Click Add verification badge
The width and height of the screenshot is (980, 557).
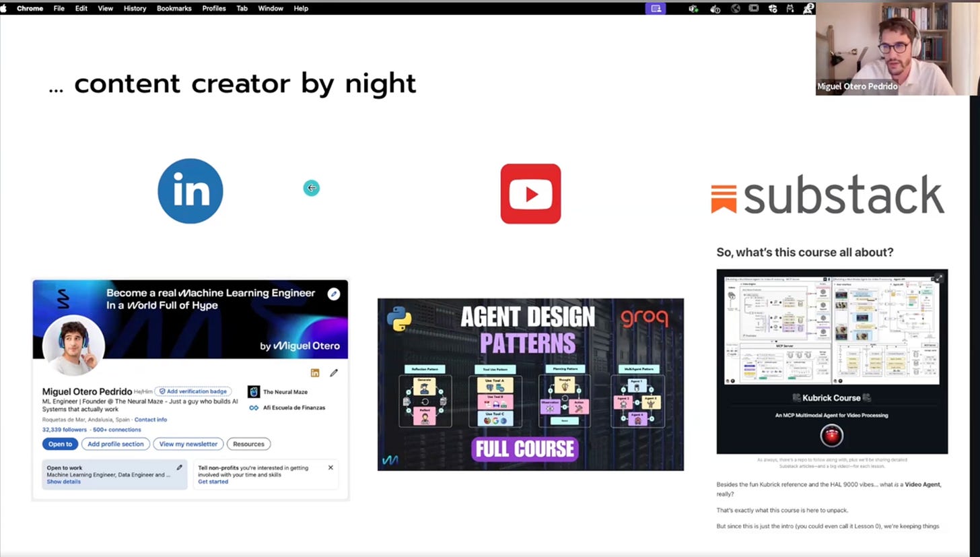pos(193,391)
